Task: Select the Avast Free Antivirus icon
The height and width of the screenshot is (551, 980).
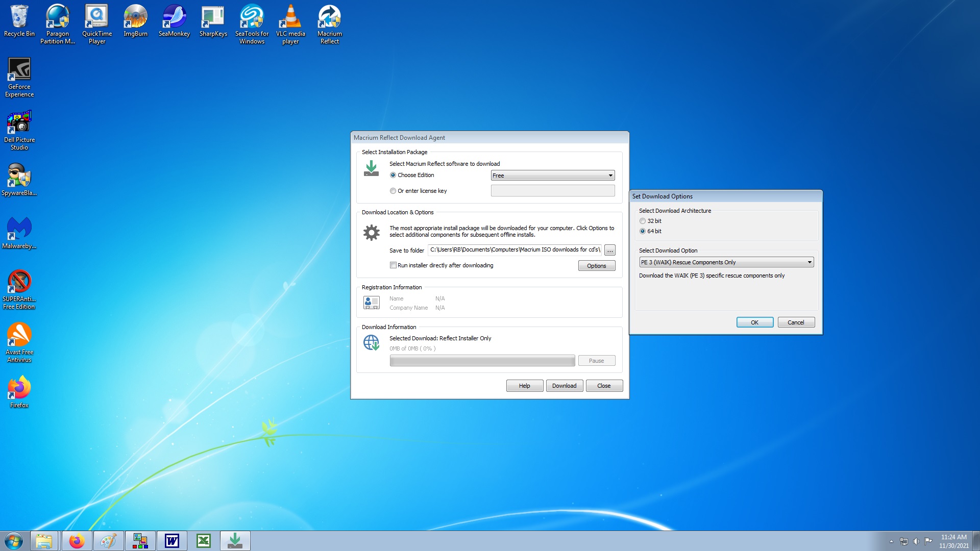Action: 19,343
